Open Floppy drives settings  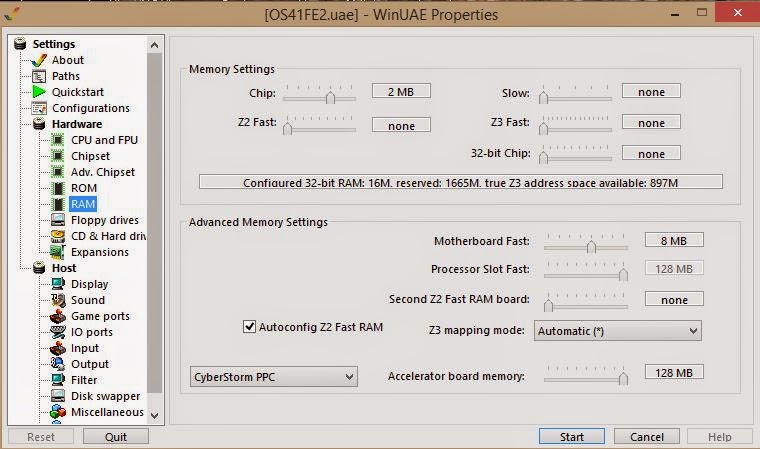tap(105, 220)
